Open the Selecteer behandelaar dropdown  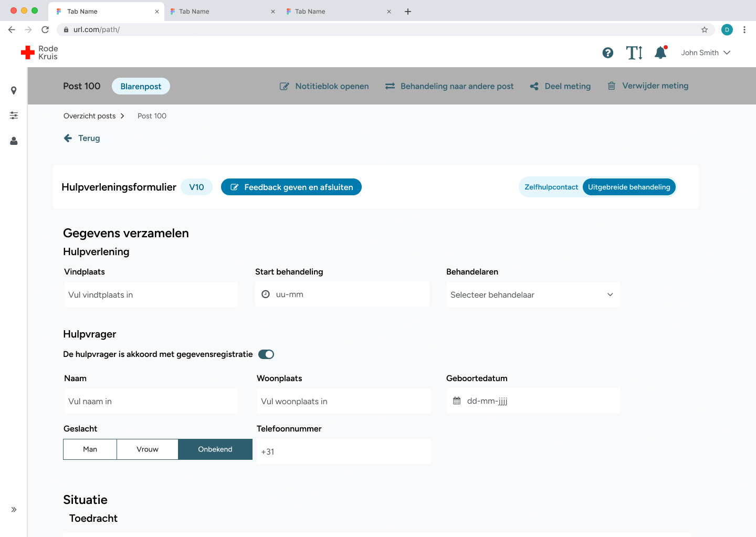tap(533, 294)
